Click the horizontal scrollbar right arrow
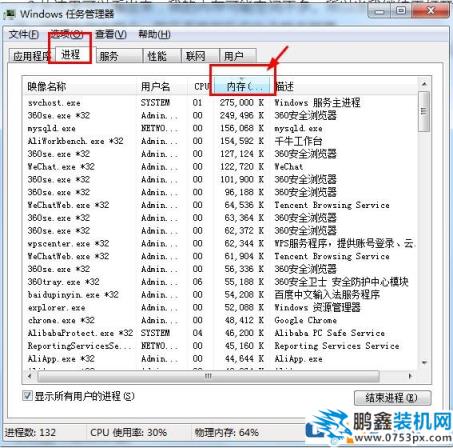453x448 pixels. [x=410, y=376]
